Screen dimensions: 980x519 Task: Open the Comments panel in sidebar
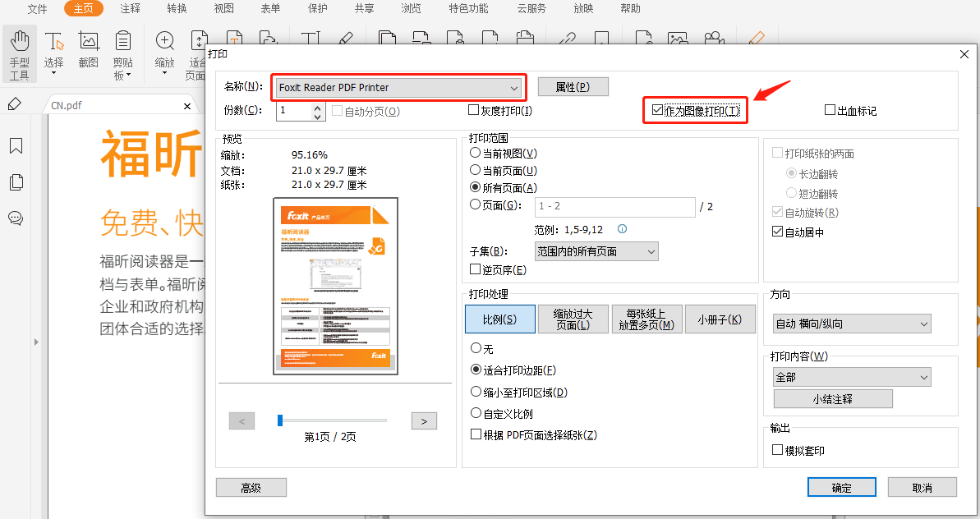tap(16, 218)
